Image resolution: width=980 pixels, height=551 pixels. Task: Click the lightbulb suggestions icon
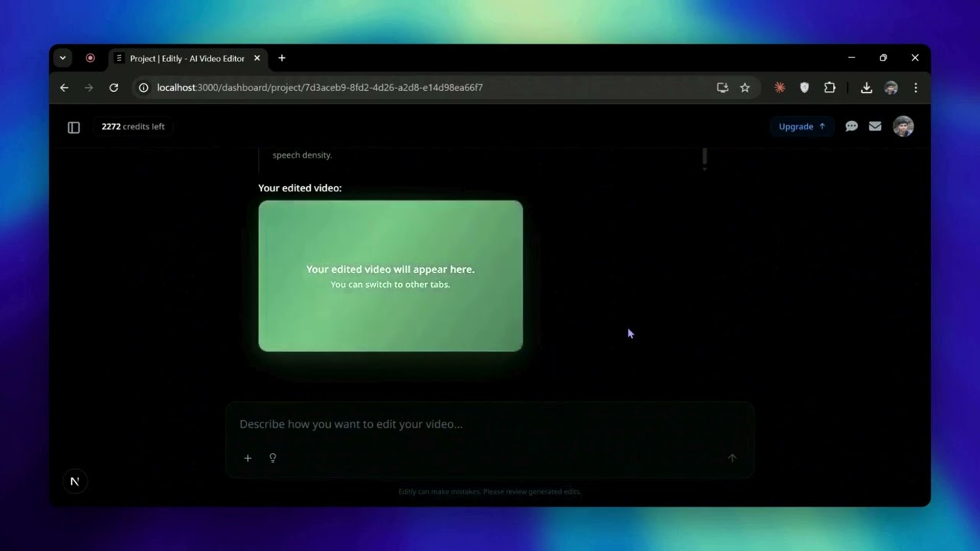coord(273,458)
